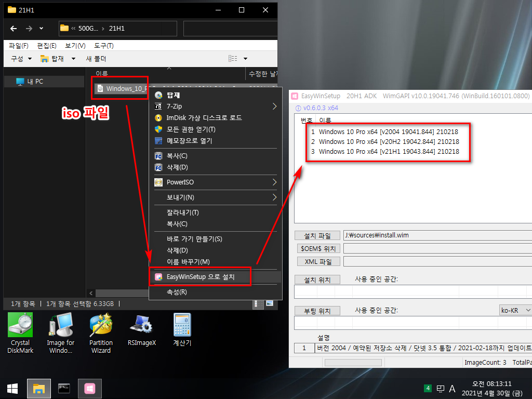532x399 pixels.
Task: Expand 보내기(N) submenu
Action: [216, 197]
